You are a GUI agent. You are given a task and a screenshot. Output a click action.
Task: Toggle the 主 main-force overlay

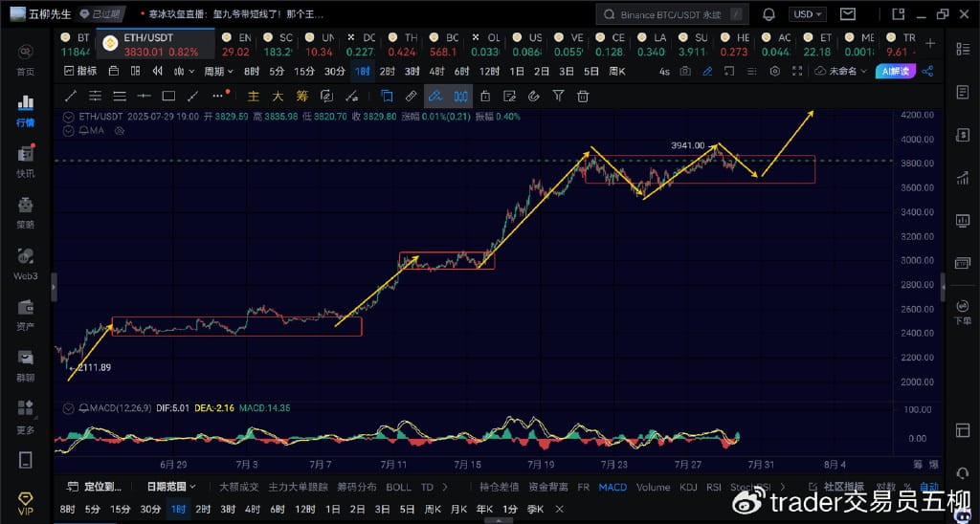(253, 97)
